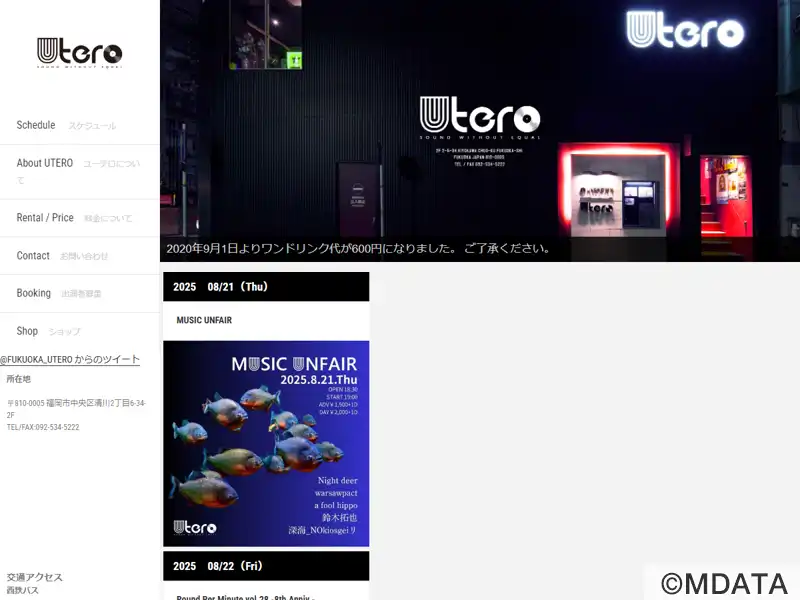Open the MUSIC UNFAIR event title

[204, 320]
